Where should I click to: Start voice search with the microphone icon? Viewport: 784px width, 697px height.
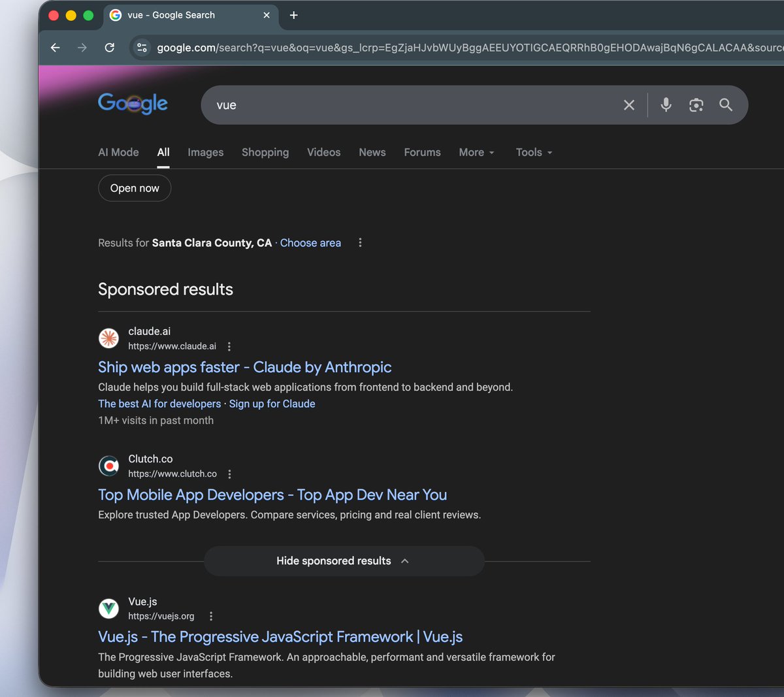point(666,105)
